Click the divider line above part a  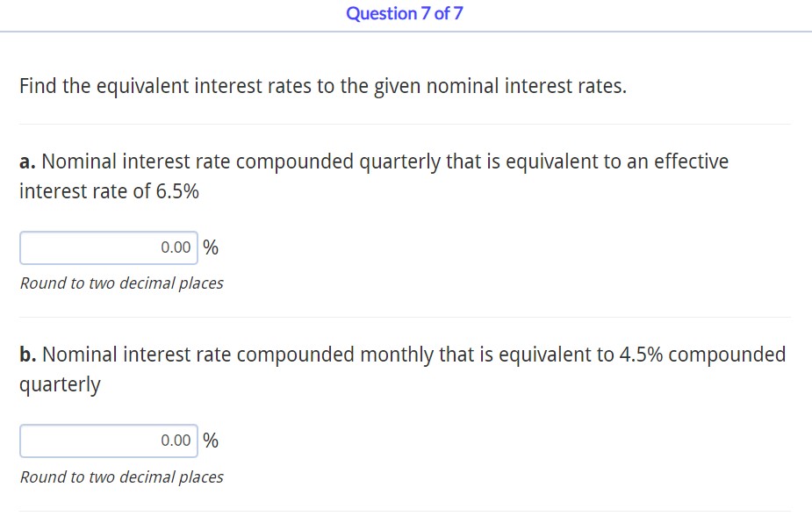coord(406,124)
